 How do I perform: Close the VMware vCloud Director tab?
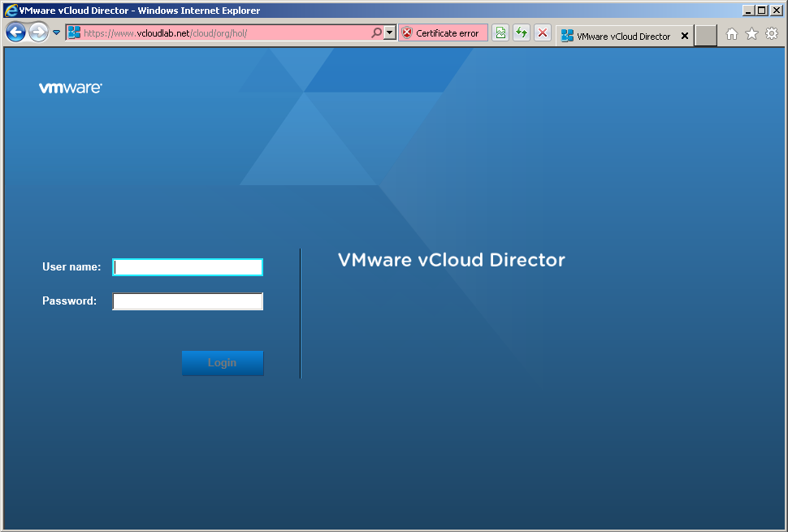685,37
